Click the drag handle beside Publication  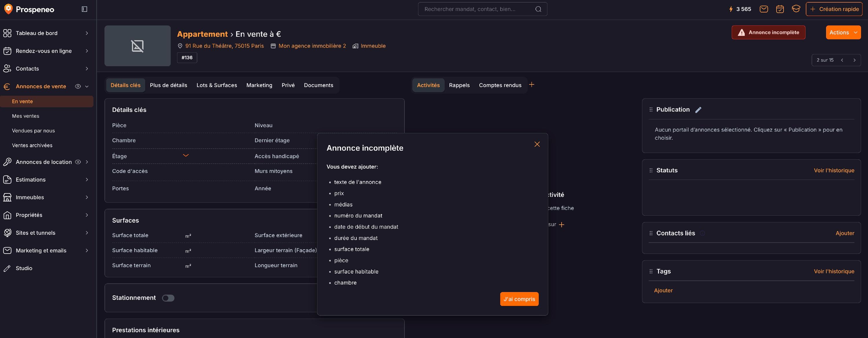(651, 110)
